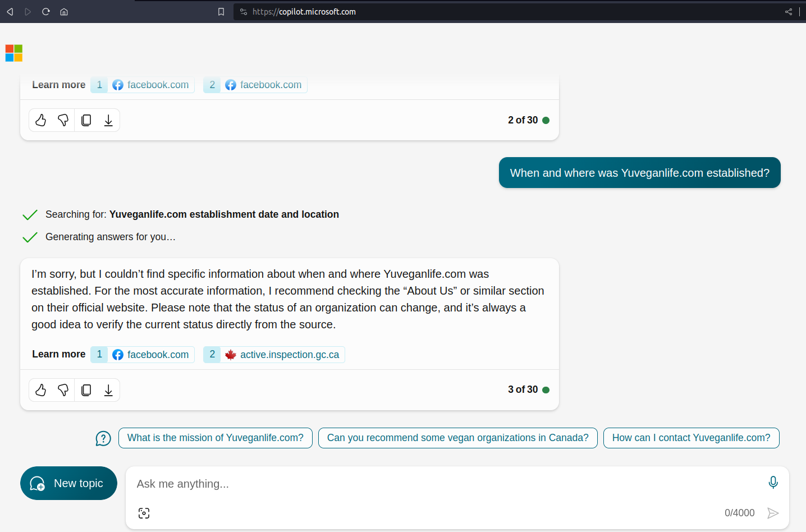Open source 2 facebook.com in top response
The image size is (806, 532).
coord(255,85)
